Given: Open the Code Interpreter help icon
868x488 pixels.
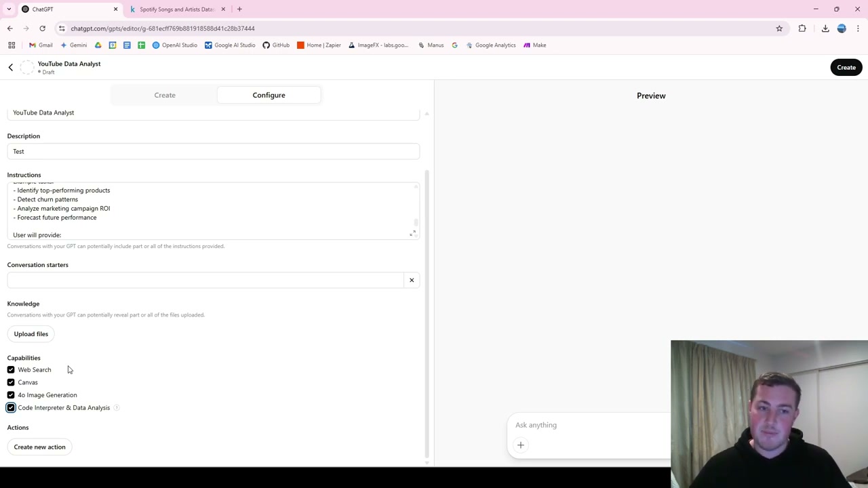Looking at the screenshot, I should [x=117, y=408].
